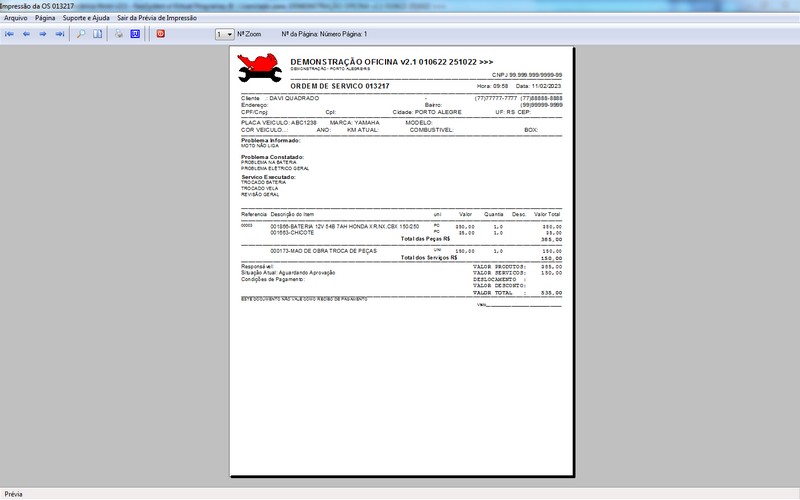The width and height of the screenshot is (800, 500).
Task: Click the VALOR SERVICOS line
Action: 517,273
